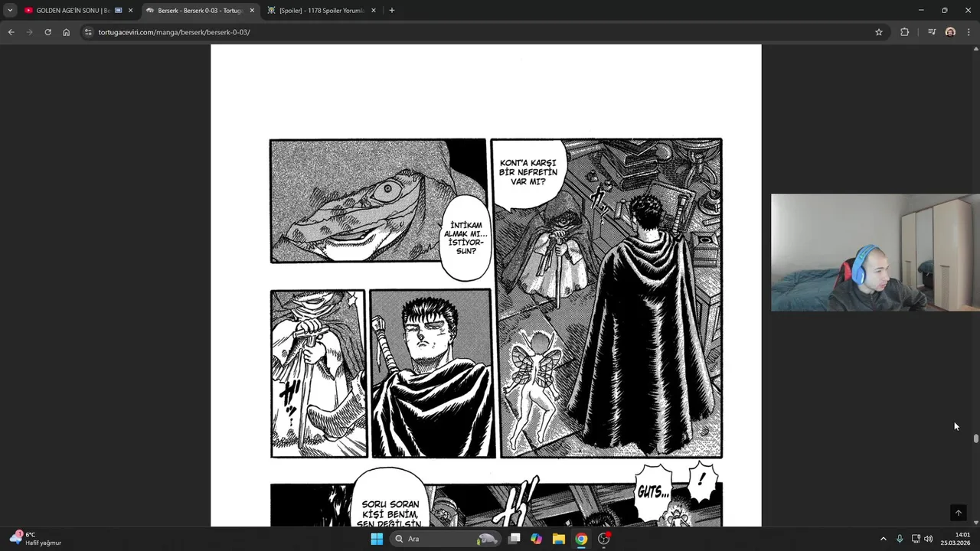The width and height of the screenshot is (980, 551).
Task: Click the microphone tray icon
Action: click(x=900, y=539)
